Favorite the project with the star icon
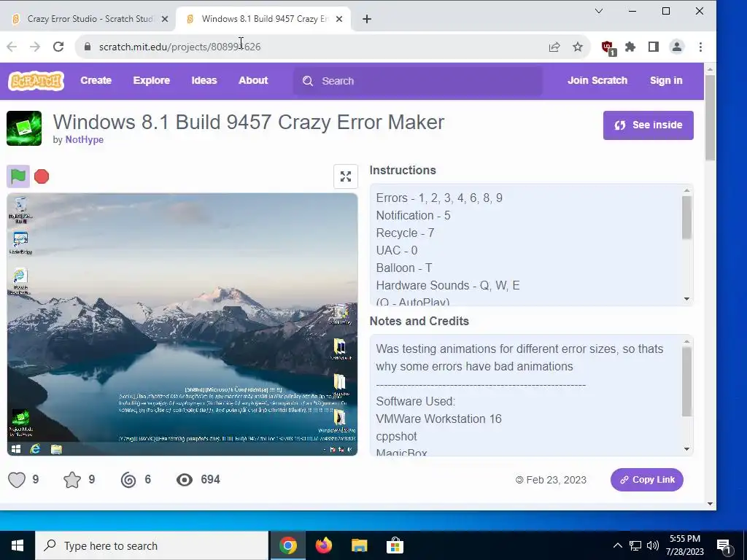This screenshot has width=747, height=560. pos(72,480)
